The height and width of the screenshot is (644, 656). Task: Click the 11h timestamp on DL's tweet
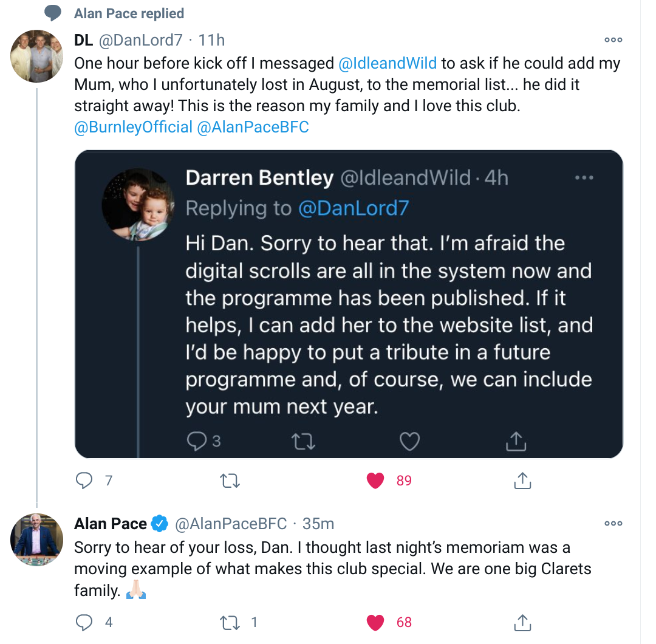point(211,40)
